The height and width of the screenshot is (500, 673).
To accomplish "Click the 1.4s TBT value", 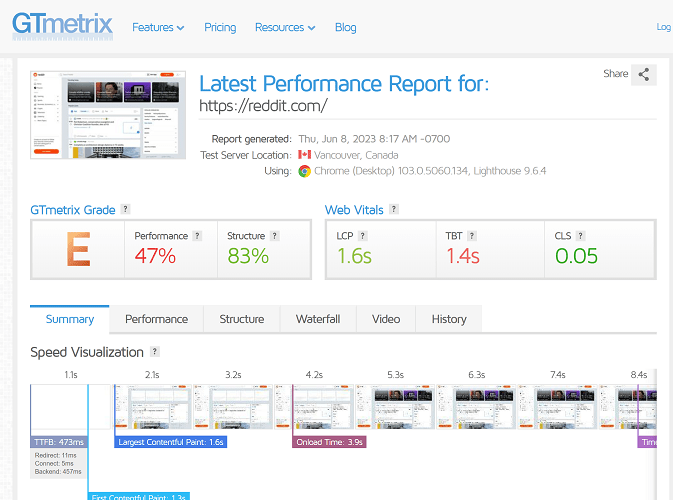I will pos(463,256).
